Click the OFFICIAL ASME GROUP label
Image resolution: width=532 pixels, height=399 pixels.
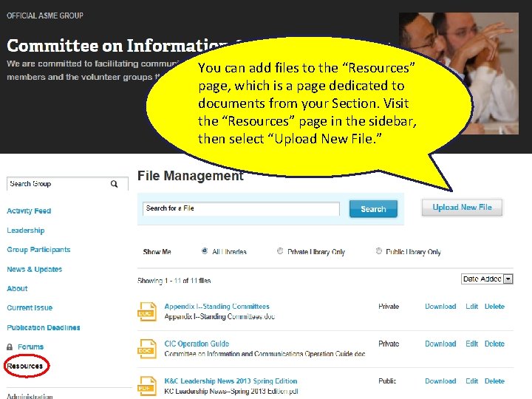(x=45, y=16)
